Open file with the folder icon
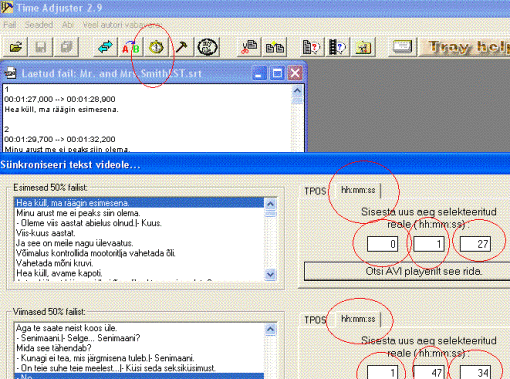The image size is (510, 379). click(16, 47)
